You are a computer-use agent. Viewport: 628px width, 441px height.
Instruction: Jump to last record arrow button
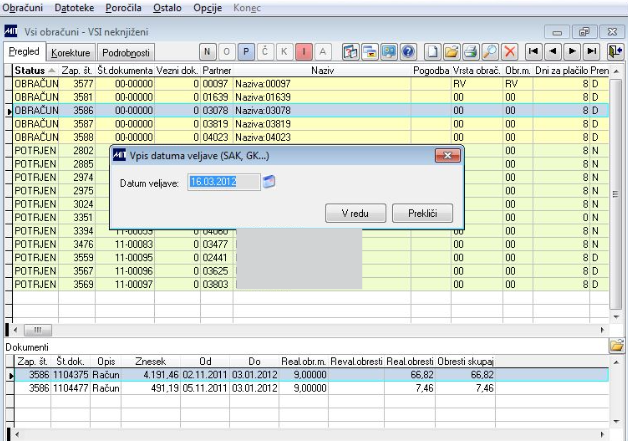tap(592, 52)
